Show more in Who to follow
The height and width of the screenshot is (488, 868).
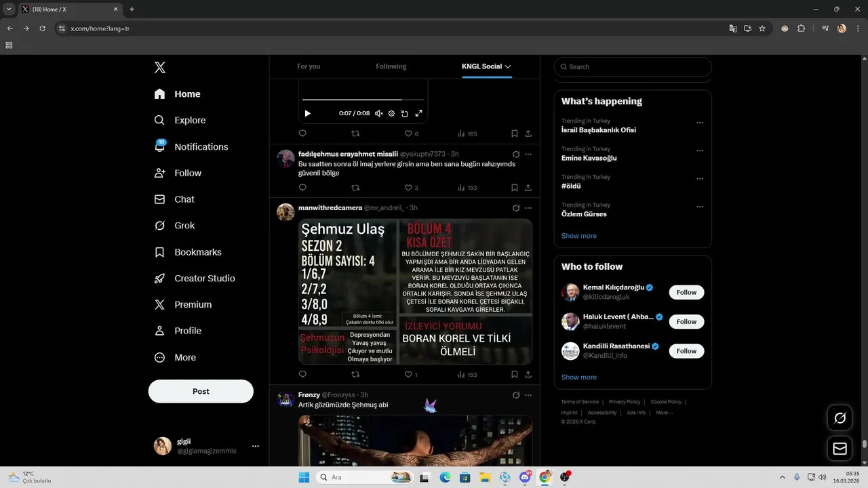tap(579, 377)
